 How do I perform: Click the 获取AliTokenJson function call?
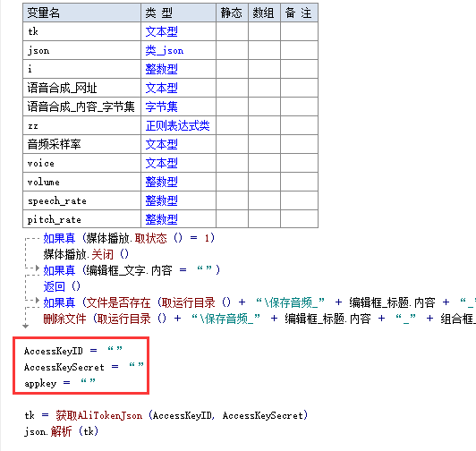pos(99,415)
